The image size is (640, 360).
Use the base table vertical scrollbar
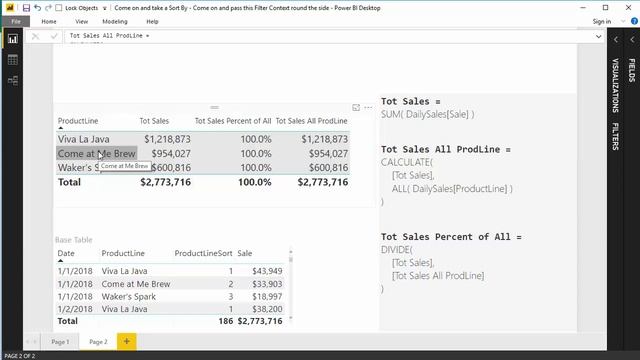(291, 284)
